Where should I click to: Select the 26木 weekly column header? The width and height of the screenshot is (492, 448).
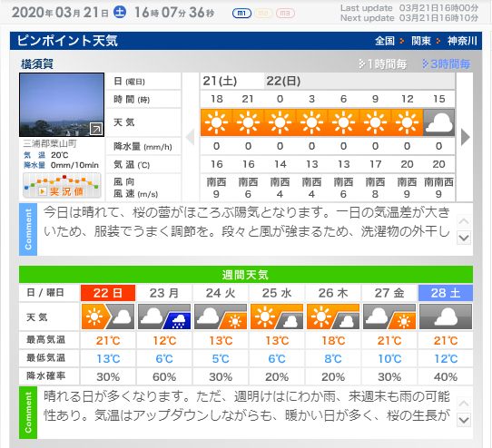pos(333,293)
